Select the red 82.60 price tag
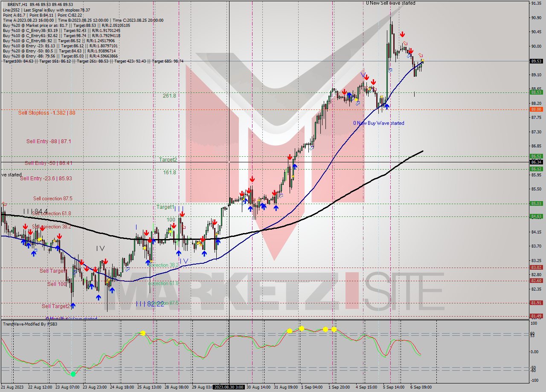The height and width of the screenshot is (392, 546). coord(536,281)
